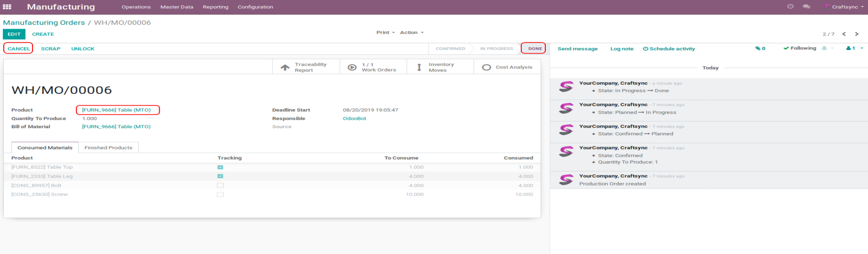Toggle tracking checkbox for Table Top
The image size is (868, 254).
click(x=220, y=167)
